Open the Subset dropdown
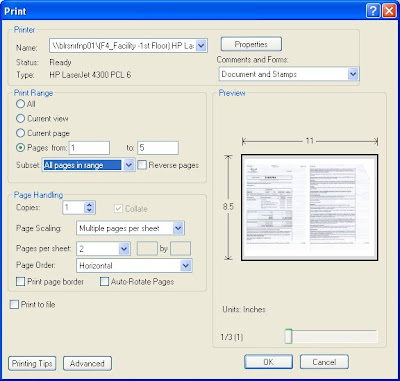Viewport: 400px width, 381px height. pos(128,165)
